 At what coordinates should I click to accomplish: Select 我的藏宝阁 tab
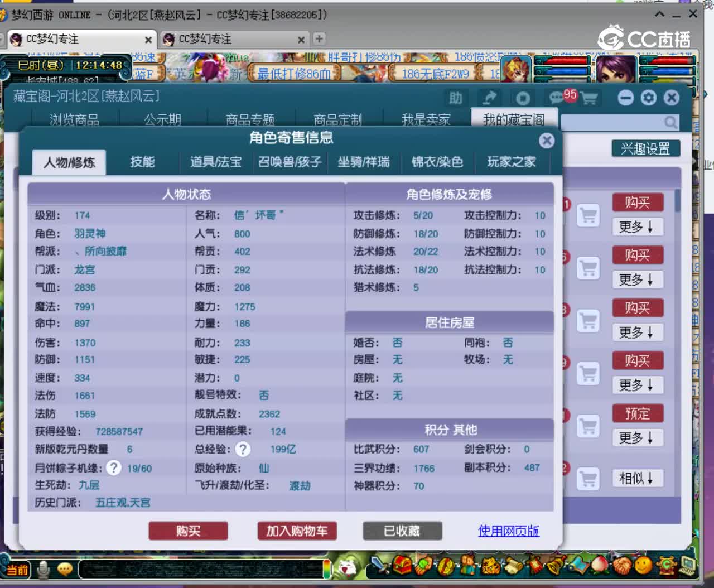514,119
